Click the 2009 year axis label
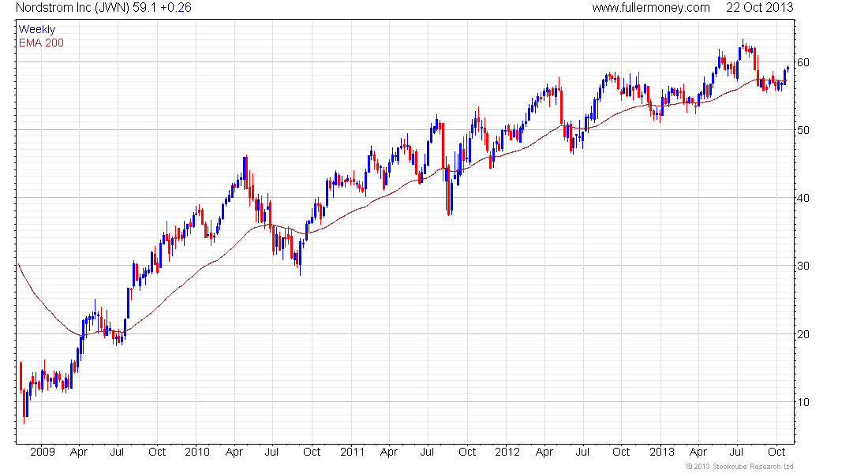The image size is (868, 473). click(x=43, y=452)
